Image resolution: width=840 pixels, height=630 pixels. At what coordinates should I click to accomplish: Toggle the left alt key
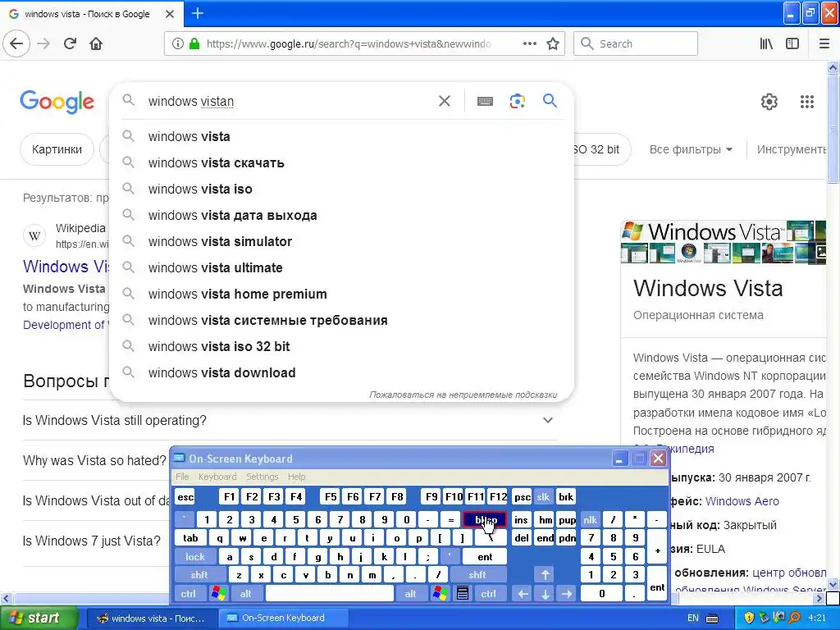(246, 594)
